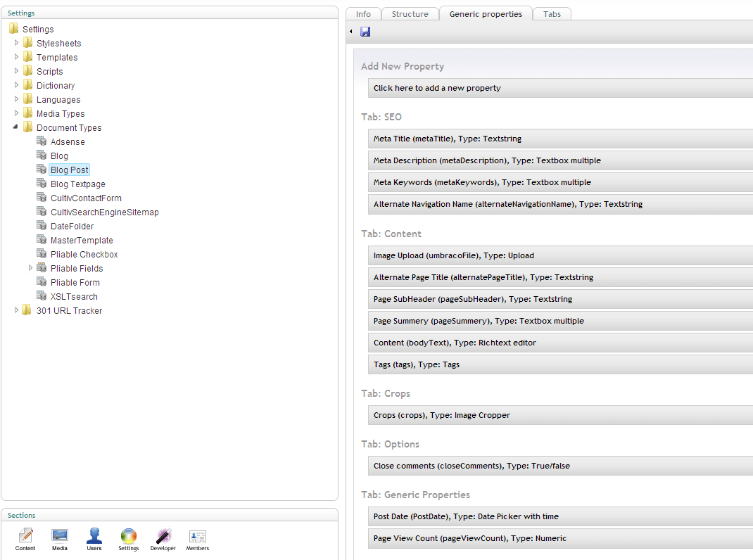Open the Developer section icon
753x560 pixels.
point(163,536)
